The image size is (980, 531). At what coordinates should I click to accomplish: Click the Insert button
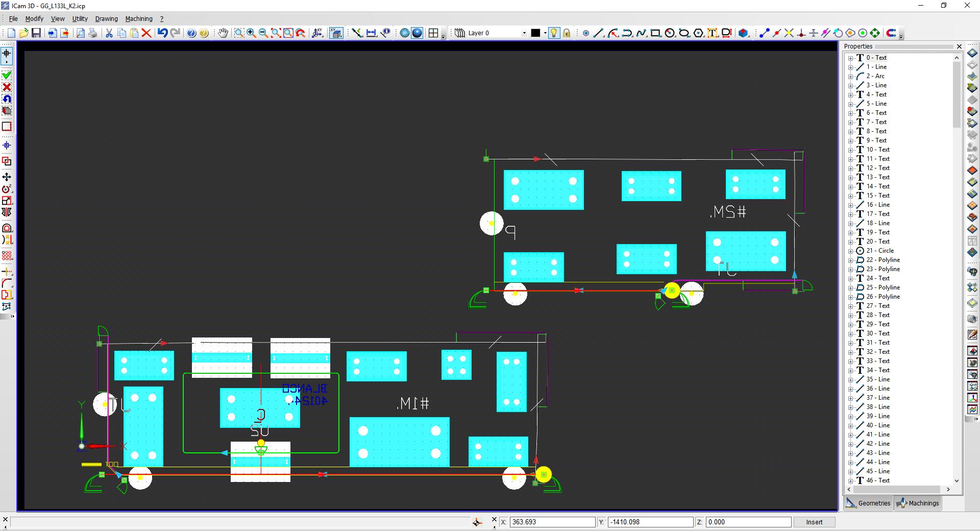click(814, 522)
